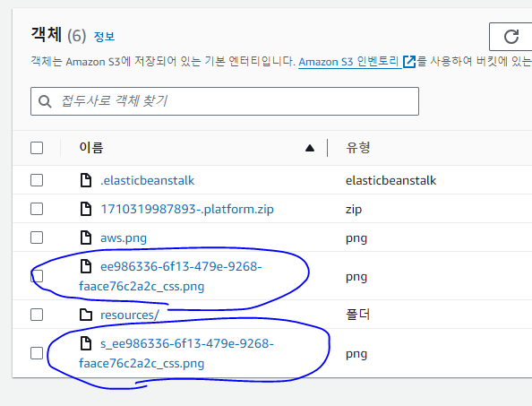Click the external link icon after 인벤토리
The image size is (532, 406).
coord(409,62)
